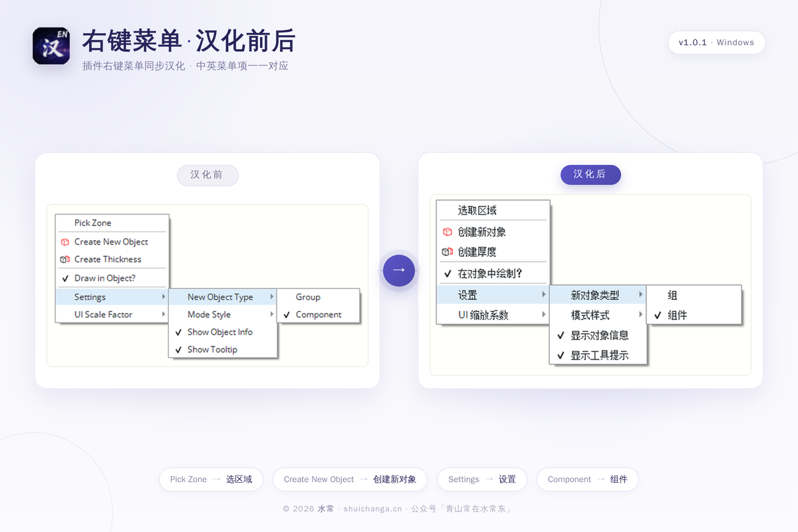Expand the UI 缩放系数 submenu arrow
Screen dimensions: 798x532
544,314
